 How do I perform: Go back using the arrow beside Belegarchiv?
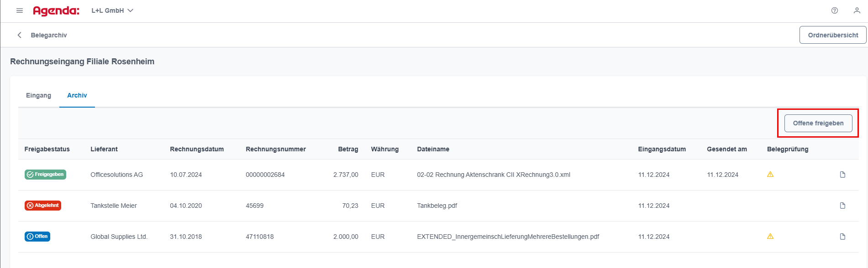click(19, 35)
